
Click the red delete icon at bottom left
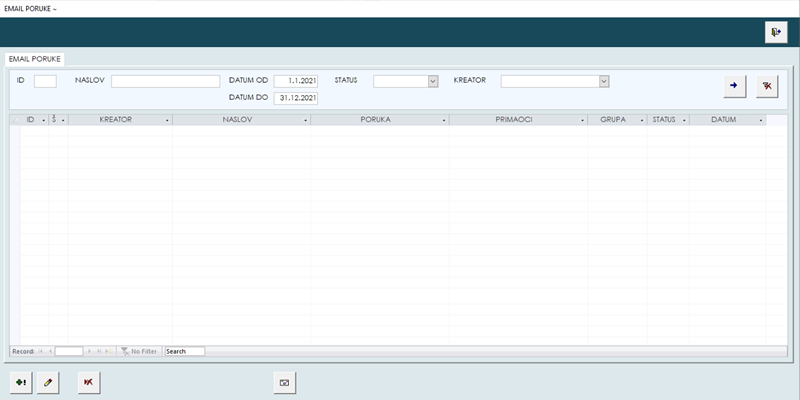click(x=89, y=382)
